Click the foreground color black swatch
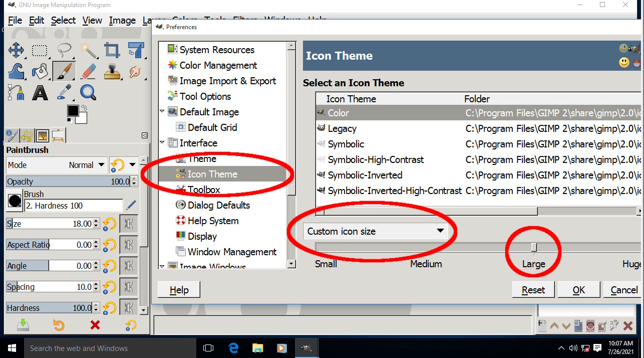 73,111
